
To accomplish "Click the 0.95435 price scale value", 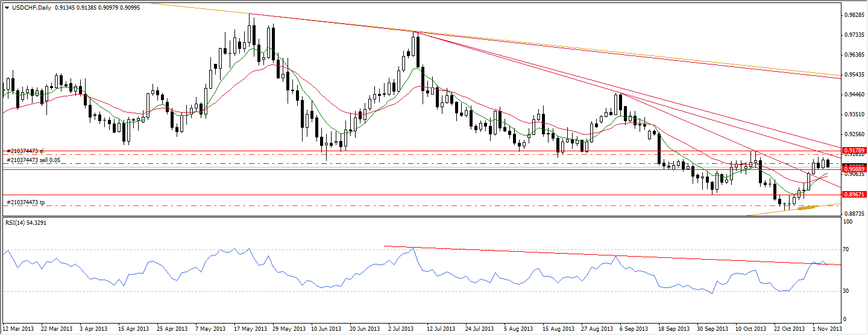I will 855,75.
